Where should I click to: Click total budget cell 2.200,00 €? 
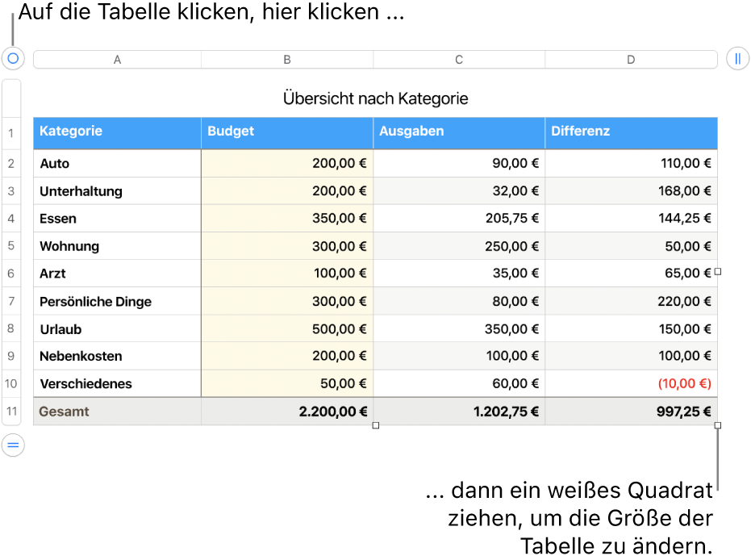287,411
